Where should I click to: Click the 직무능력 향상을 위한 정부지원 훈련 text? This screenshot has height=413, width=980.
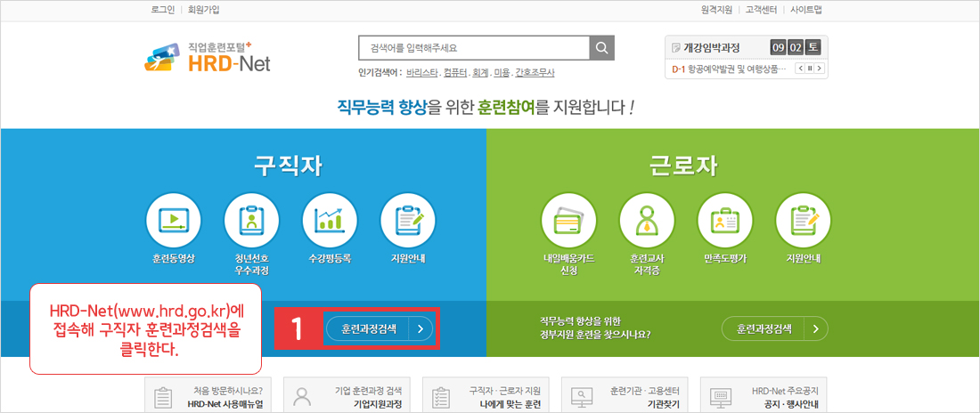(x=595, y=328)
